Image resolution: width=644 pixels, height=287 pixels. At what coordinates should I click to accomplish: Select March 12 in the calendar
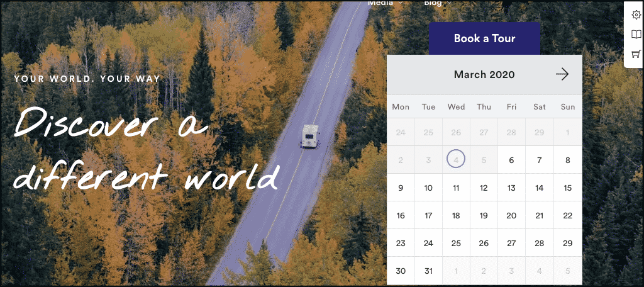[x=484, y=188]
